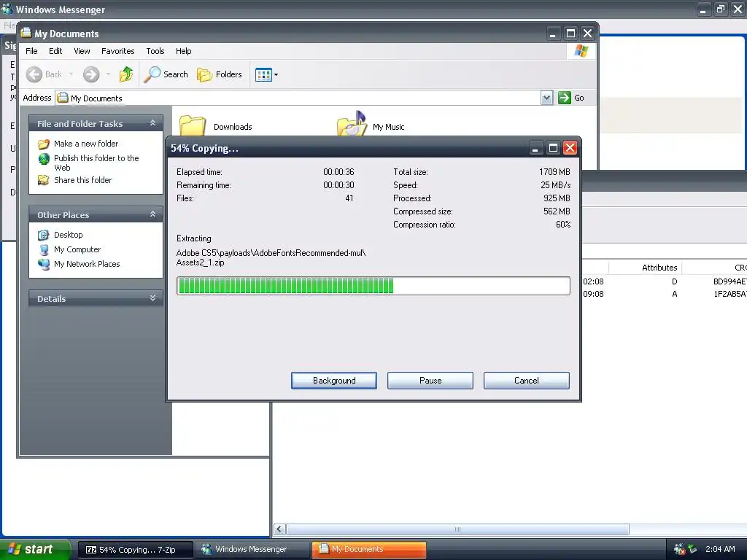The width and height of the screenshot is (747, 560).
Task: Open the Views dropdown in toolbar
Action: click(266, 75)
